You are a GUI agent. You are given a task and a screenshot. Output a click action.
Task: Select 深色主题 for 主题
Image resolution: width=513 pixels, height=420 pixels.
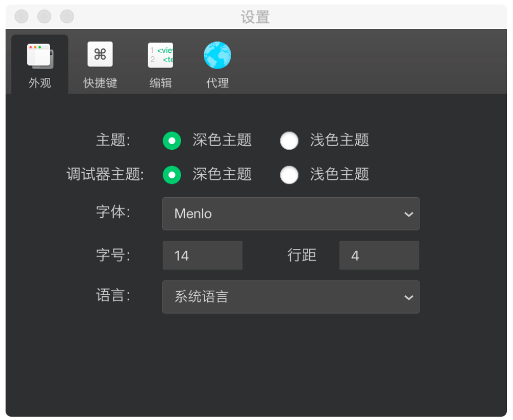(172, 141)
